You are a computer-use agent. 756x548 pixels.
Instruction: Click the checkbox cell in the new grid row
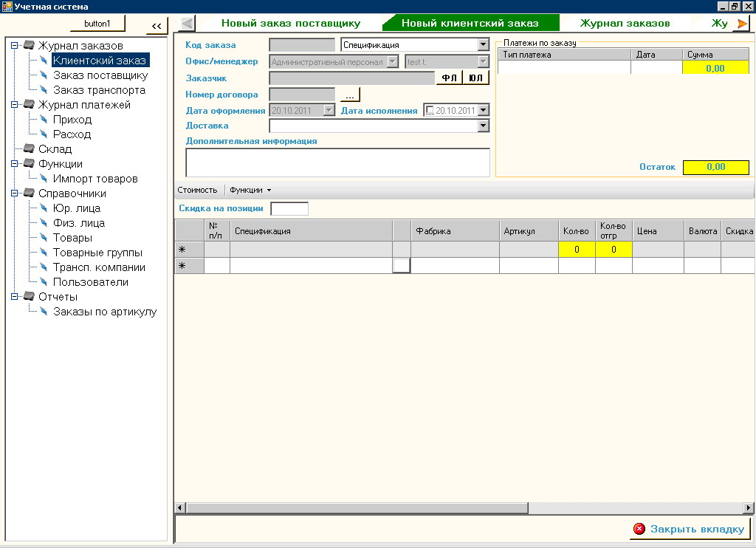tap(402, 265)
